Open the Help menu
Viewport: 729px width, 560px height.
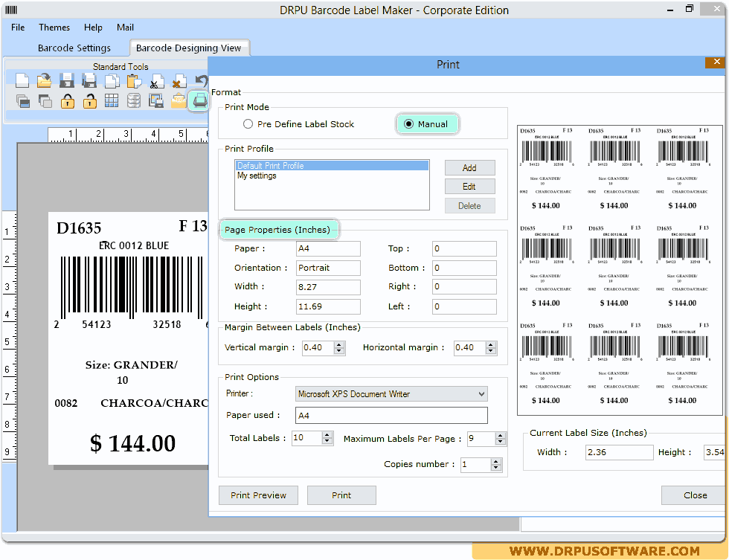tap(93, 28)
